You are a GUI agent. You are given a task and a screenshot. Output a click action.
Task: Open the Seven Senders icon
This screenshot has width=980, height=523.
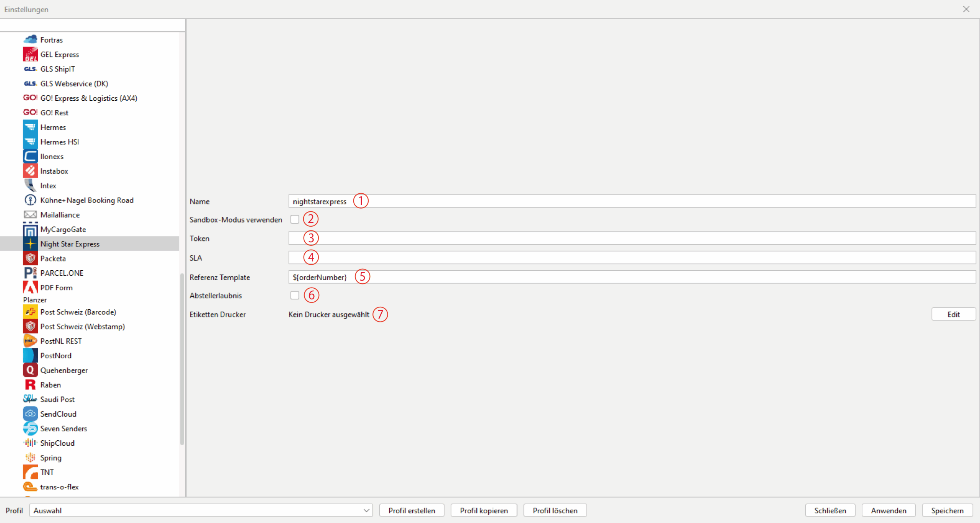pos(30,428)
